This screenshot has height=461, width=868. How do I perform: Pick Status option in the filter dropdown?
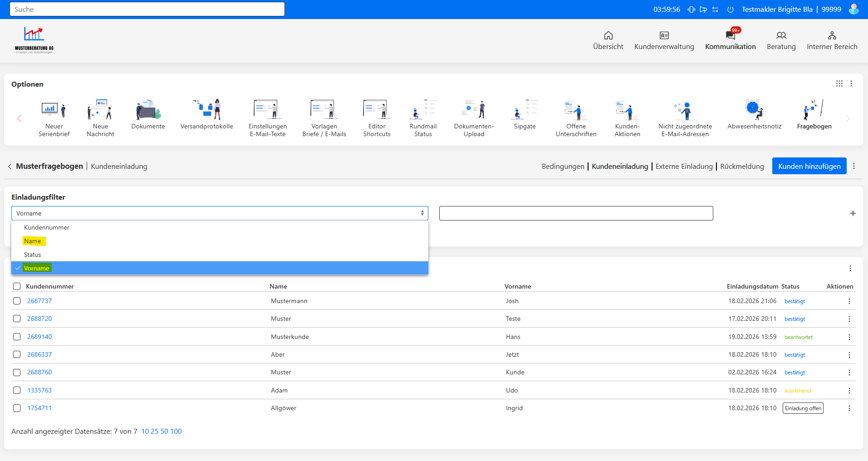click(33, 255)
